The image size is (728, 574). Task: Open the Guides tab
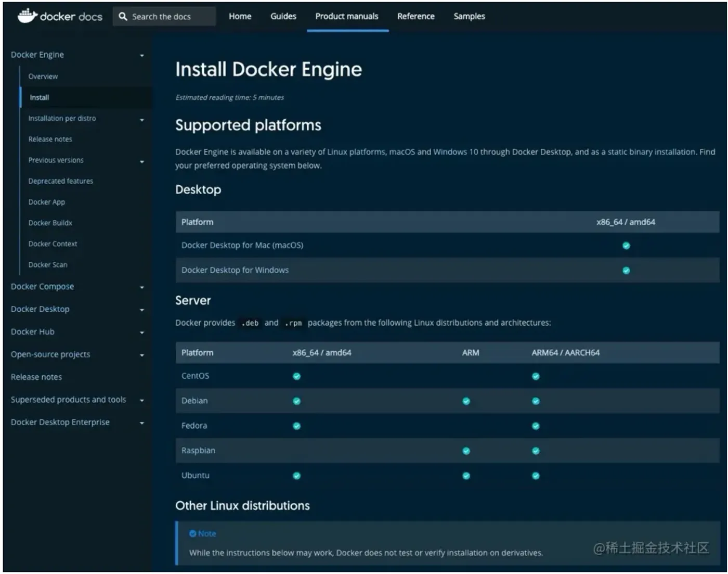point(283,16)
